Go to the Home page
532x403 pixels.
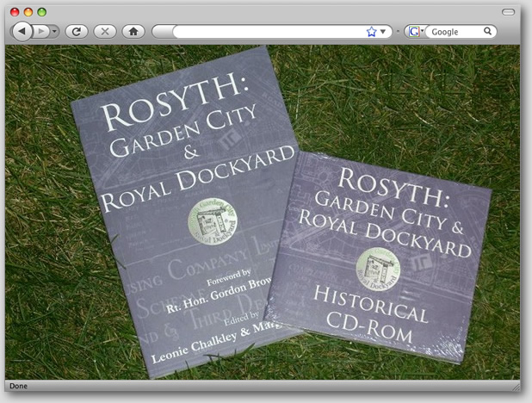point(132,31)
